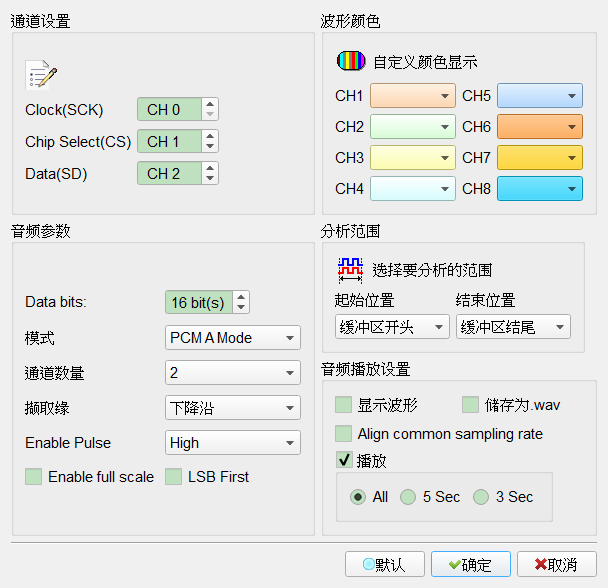Open the 通道数量 dropdown showing 2

[233, 372]
